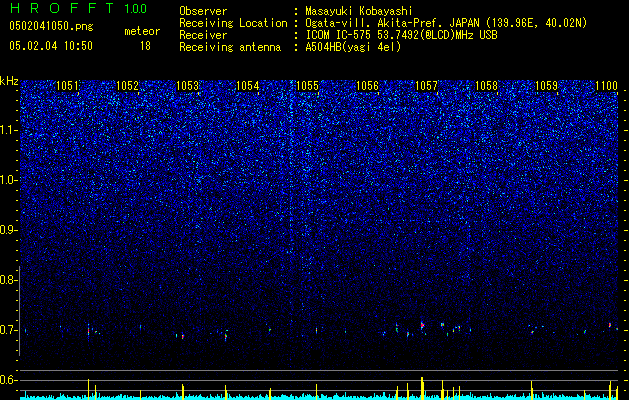Click the kHz axis unit label
The height and width of the screenshot is (400, 629).
(9, 81)
